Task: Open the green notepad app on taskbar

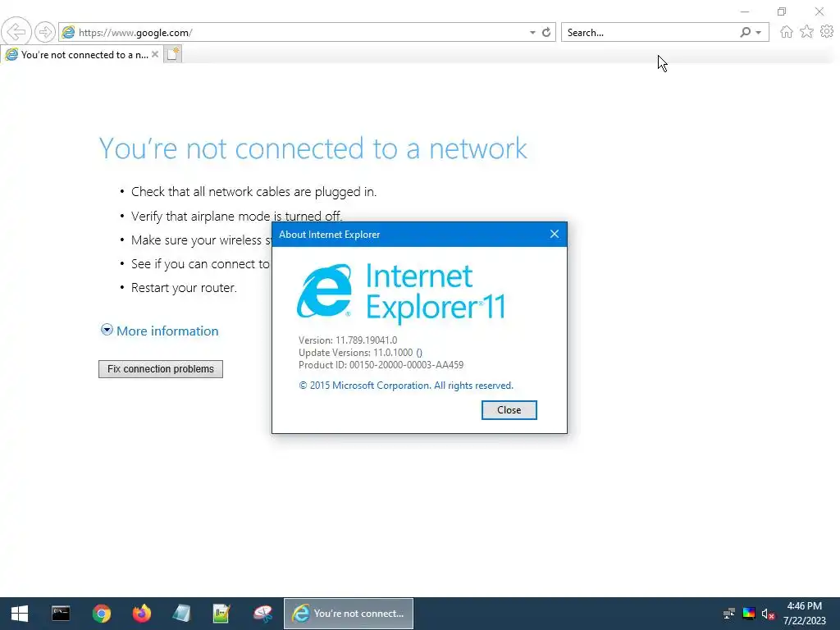Action: [x=221, y=614]
